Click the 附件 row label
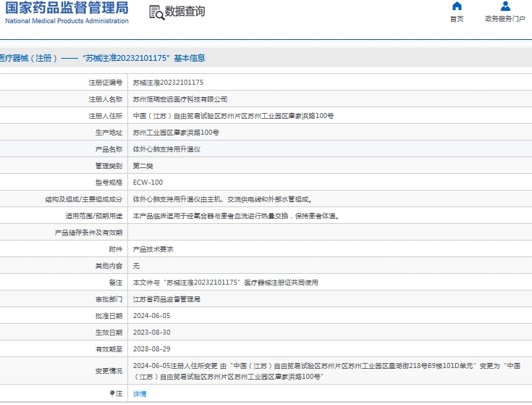This screenshot has height=405, width=532. coord(115,249)
